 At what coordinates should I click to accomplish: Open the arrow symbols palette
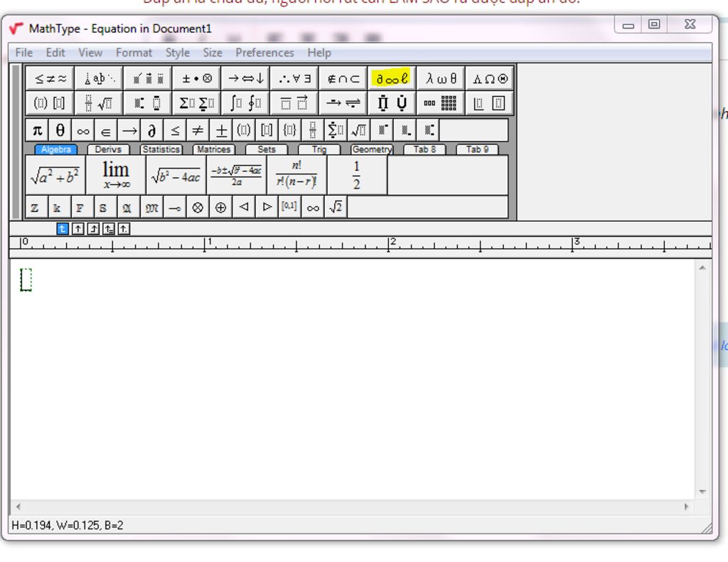pyautogui.click(x=245, y=78)
